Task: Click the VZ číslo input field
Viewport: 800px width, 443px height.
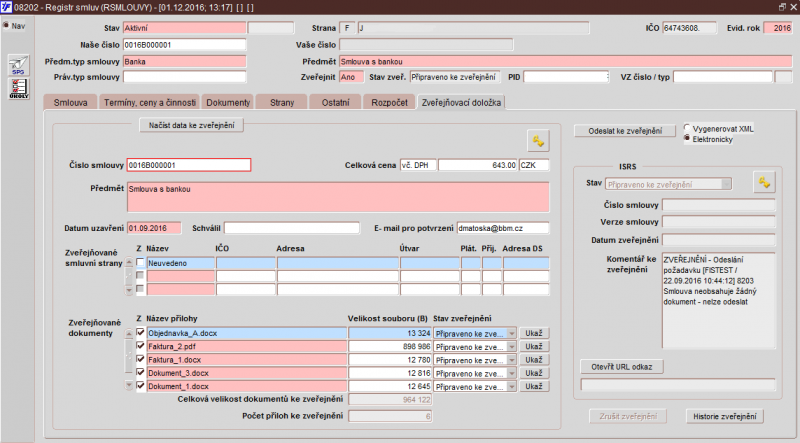Action: [x=722, y=77]
